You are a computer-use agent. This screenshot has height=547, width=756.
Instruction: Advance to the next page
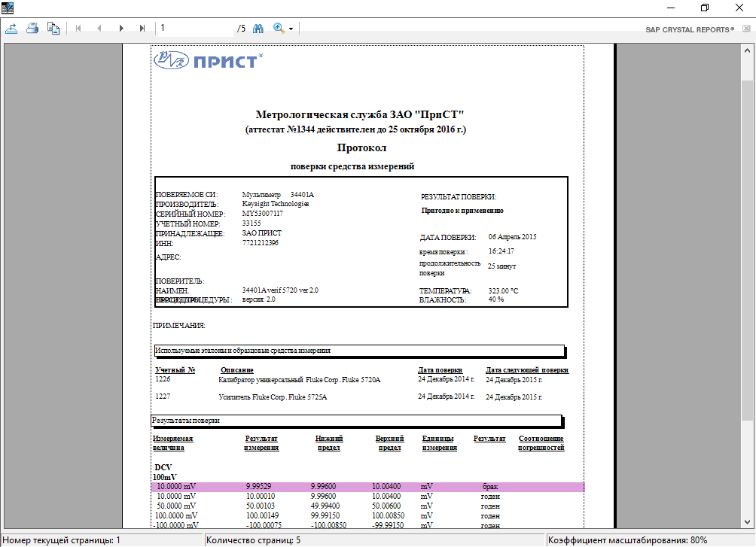point(120,29)
